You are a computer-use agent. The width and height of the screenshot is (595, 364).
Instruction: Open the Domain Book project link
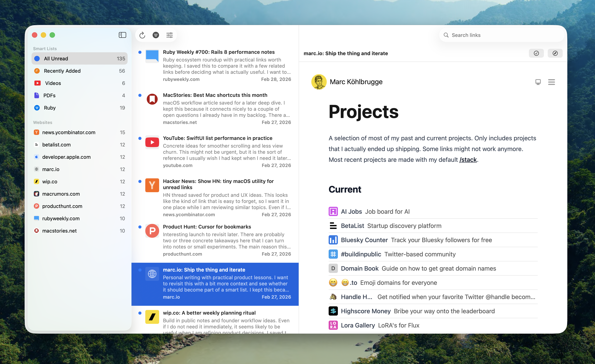[360, 269]
